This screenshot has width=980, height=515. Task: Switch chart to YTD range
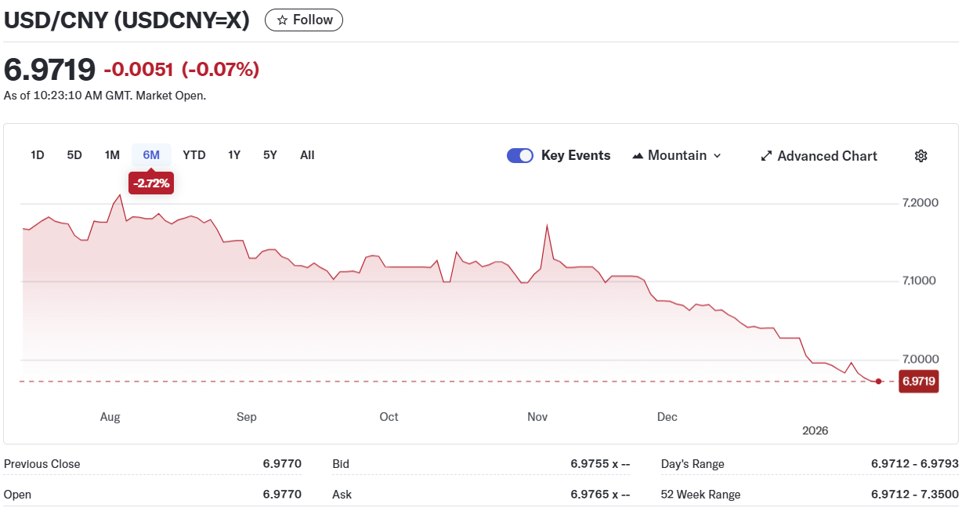click(194, 155)
